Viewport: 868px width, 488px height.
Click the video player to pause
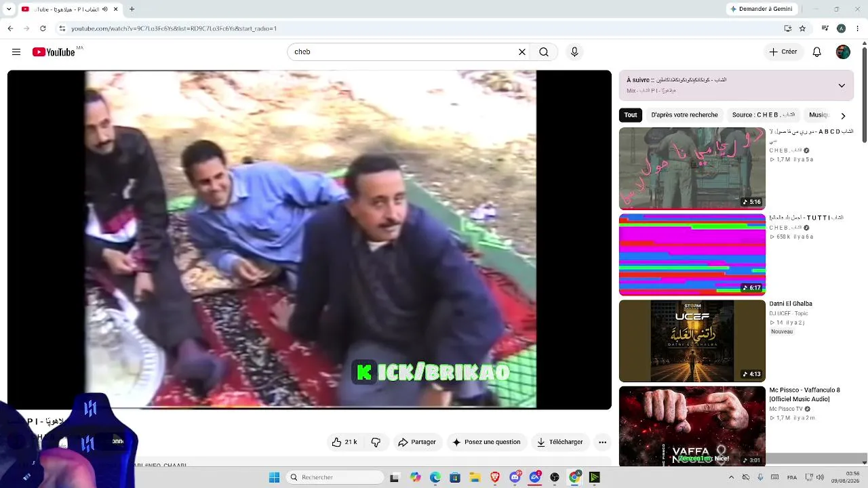coord(309,239)
